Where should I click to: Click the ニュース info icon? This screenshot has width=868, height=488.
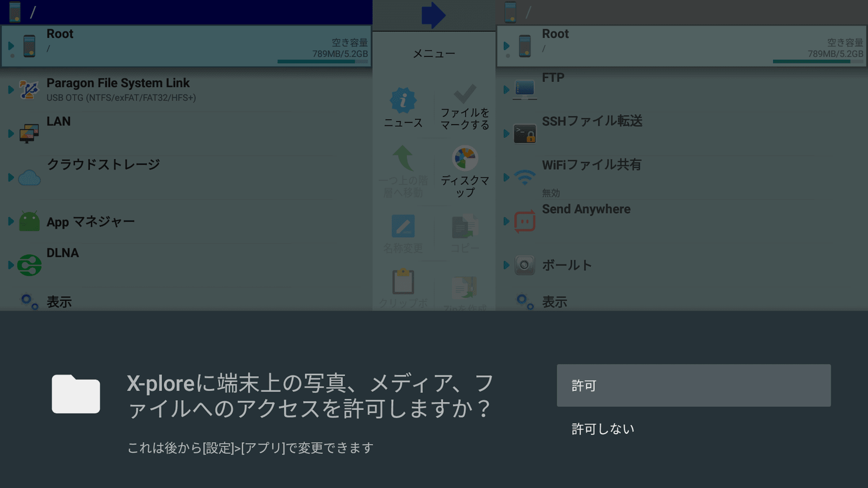click(x=403, y=101)
